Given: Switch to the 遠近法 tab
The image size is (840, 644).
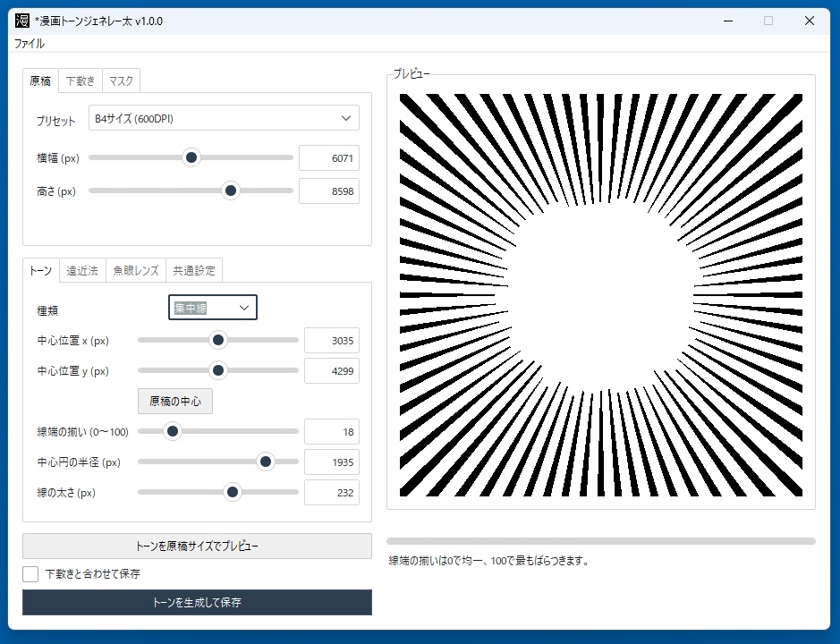Looking at the screenshot, I should (x=82, y=270).
